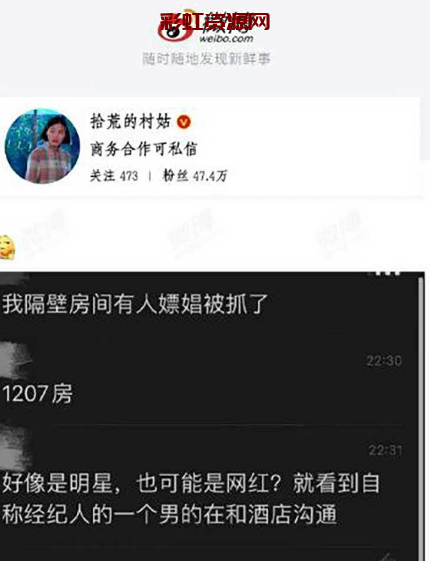The image size is (430, 561).
Task: Click the 1207房 chat message
Action: click(37, 394)
